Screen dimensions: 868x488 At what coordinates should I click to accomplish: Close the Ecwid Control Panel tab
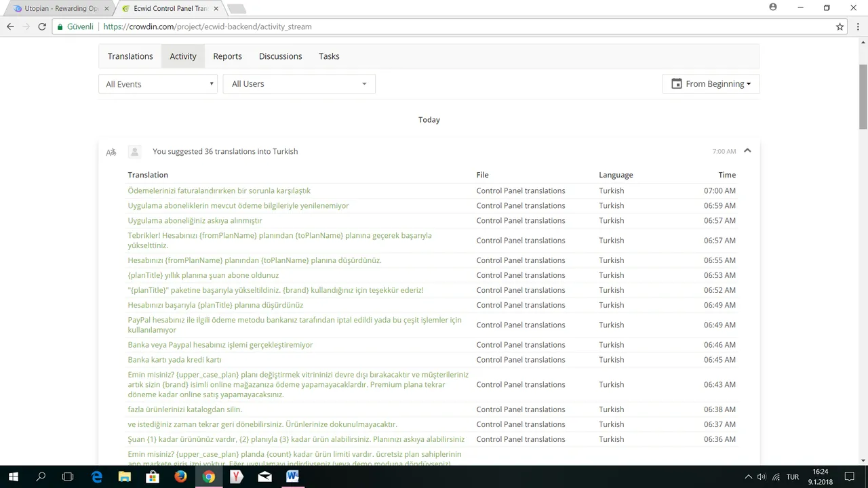coord(216,9)
